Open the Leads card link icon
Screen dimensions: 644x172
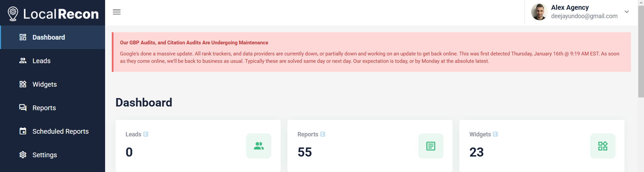click(146, 134)
